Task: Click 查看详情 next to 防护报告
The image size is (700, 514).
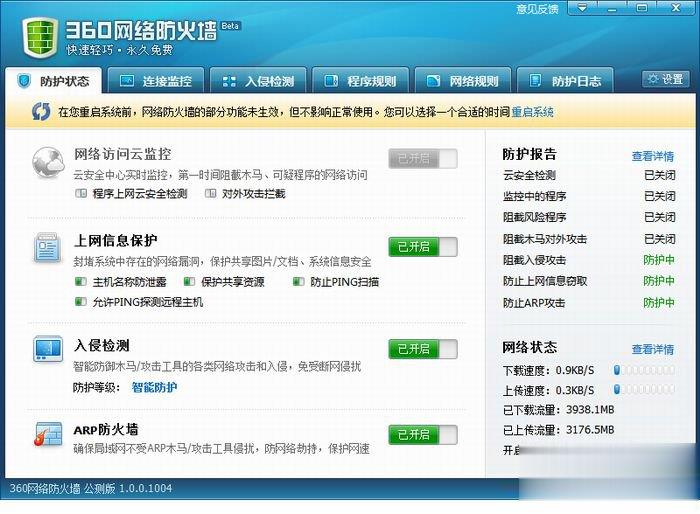Action: point(653,156)
